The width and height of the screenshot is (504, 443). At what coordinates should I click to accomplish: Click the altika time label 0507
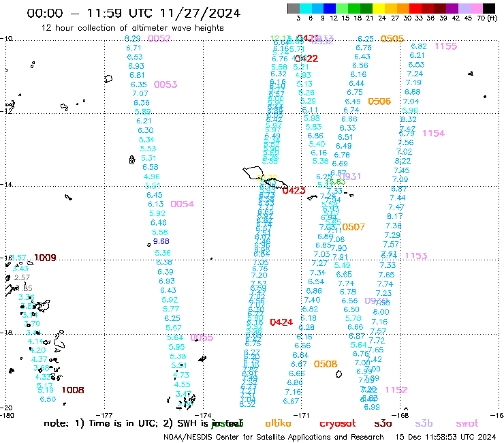pos(353,227)
